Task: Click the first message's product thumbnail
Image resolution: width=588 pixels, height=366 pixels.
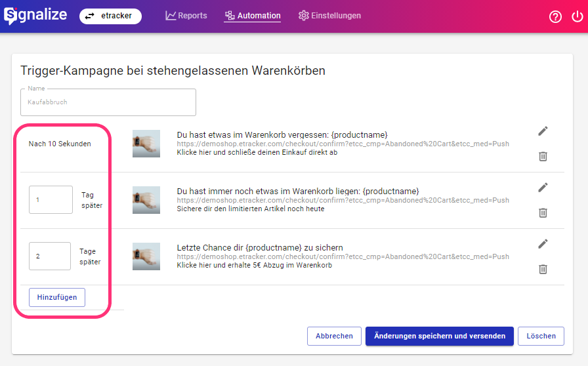Action: pos(146,144)
